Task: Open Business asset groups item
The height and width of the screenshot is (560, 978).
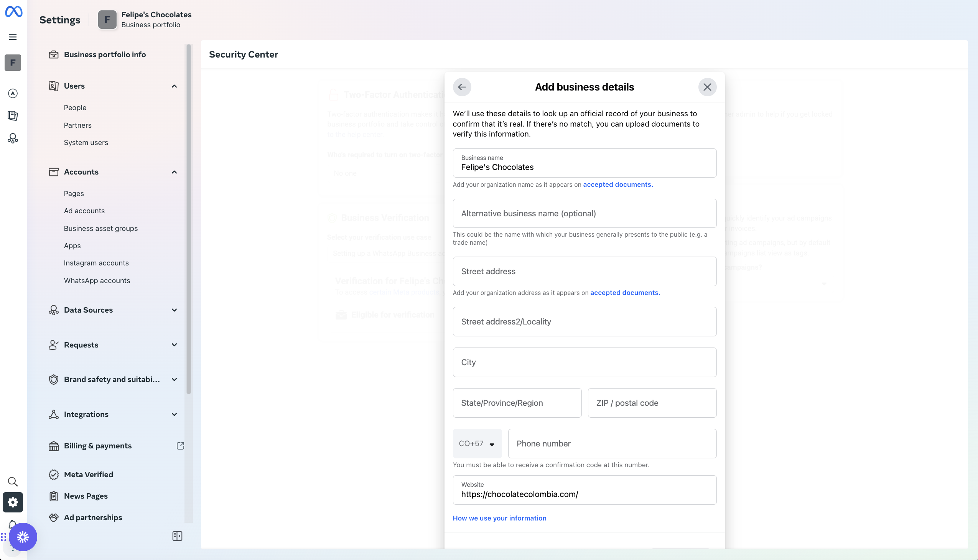Action: click(101, 229)
